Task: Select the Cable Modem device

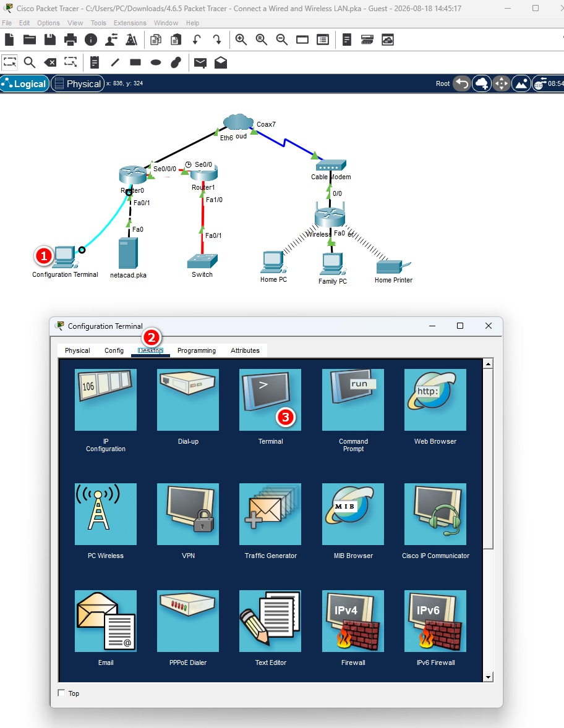Action: [x=331, y=165]
